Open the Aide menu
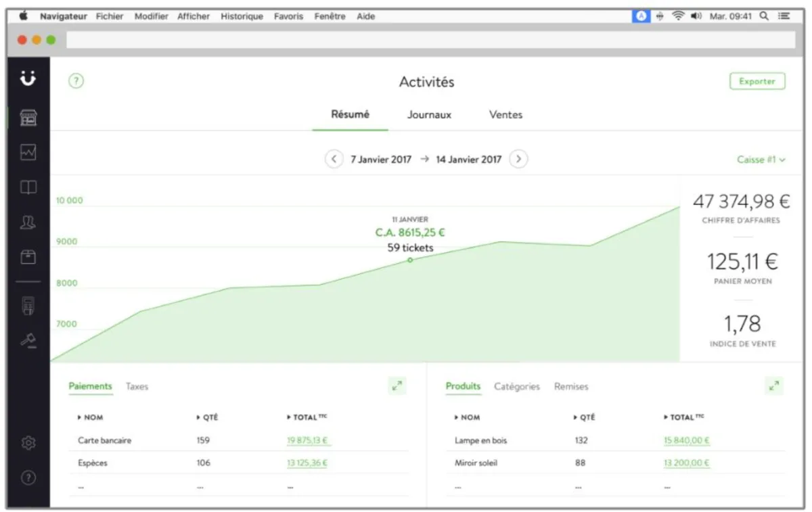 [366, 16]
